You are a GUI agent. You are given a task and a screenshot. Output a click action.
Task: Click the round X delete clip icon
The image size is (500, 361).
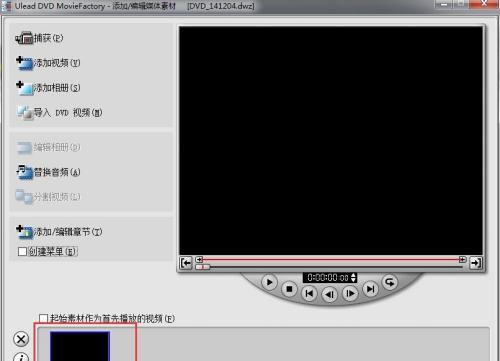click(21, 339)
